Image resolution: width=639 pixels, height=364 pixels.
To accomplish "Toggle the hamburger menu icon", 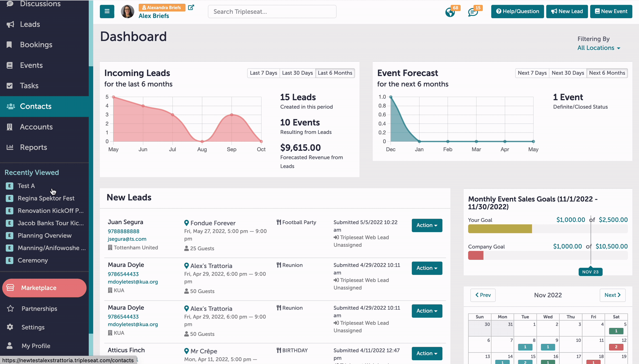I will (x=107, y=11).
